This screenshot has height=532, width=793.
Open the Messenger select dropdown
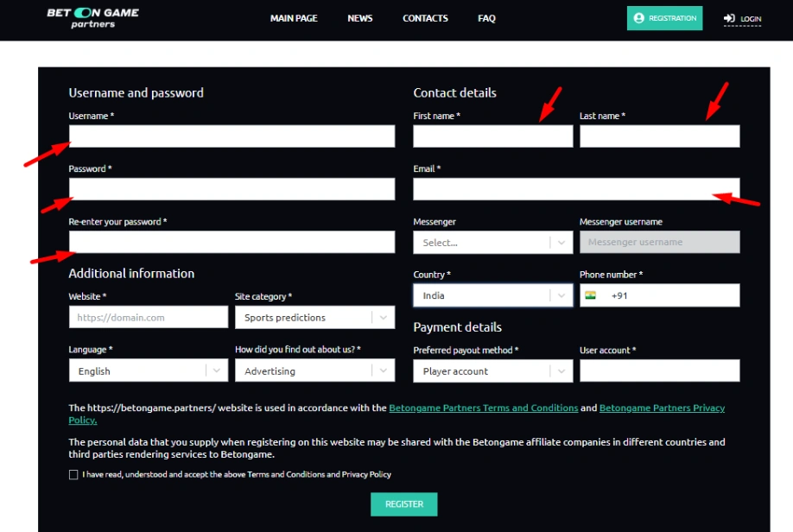[492, 243]
